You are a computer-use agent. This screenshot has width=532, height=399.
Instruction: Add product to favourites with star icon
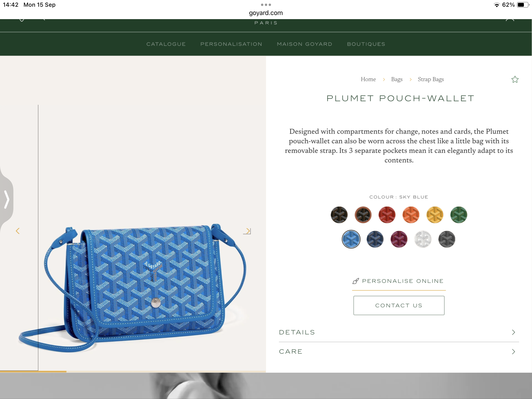(x=515, y=79)
